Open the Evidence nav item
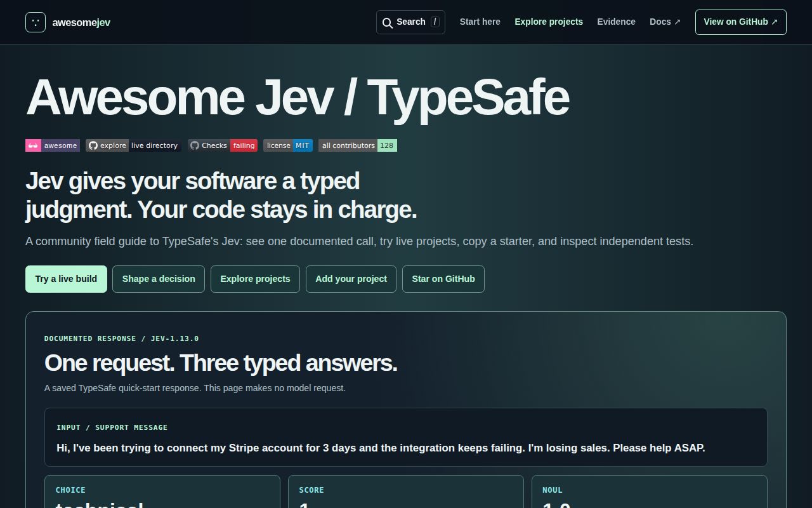 [616, 22]
